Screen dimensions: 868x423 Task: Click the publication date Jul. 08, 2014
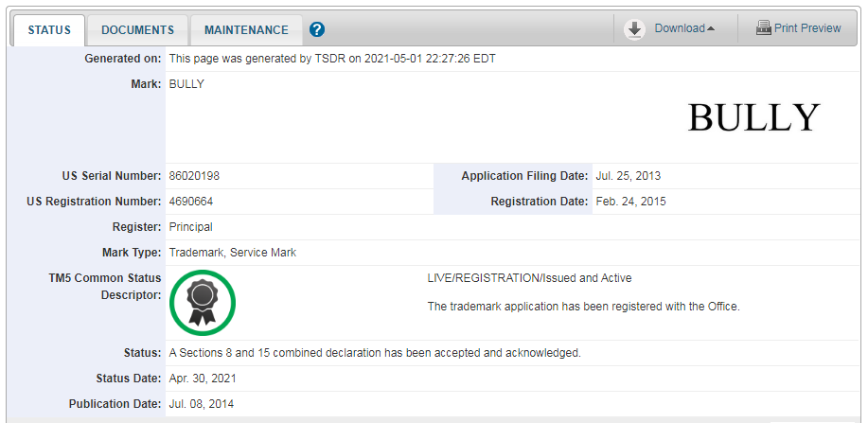pyautogui.click(x=201, y=404)
